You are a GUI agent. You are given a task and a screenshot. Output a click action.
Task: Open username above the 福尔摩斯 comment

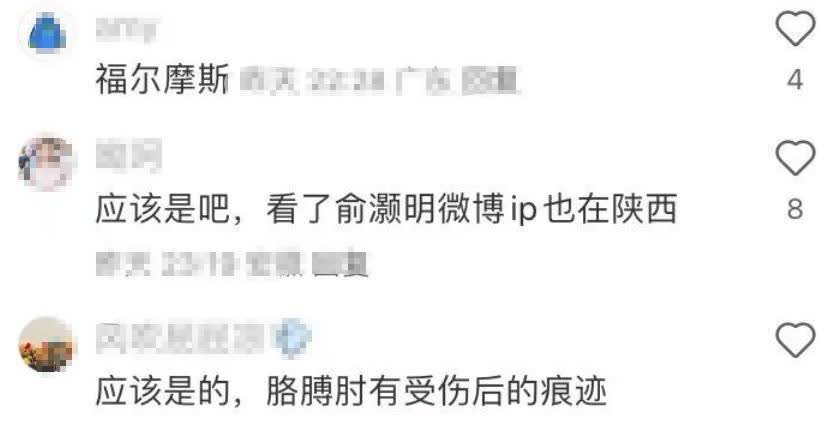tap(126, 29)
